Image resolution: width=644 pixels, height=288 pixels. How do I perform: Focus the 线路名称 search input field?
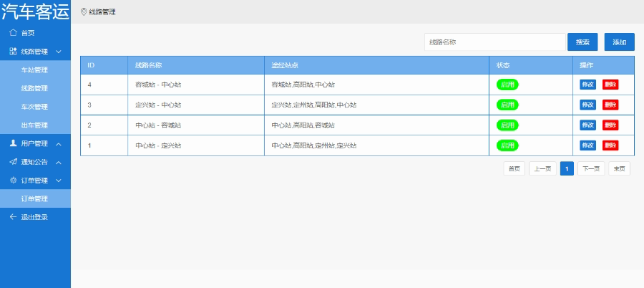(x=495, y=42)
